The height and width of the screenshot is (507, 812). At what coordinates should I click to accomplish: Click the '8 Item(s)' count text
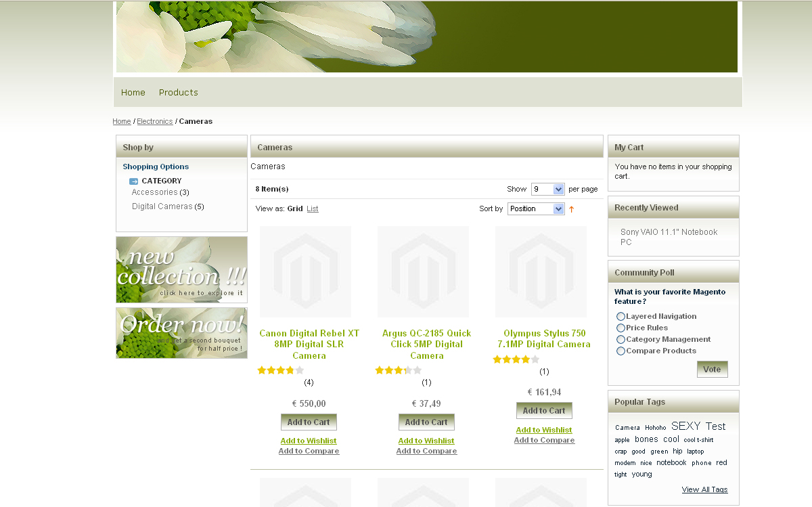272,190
